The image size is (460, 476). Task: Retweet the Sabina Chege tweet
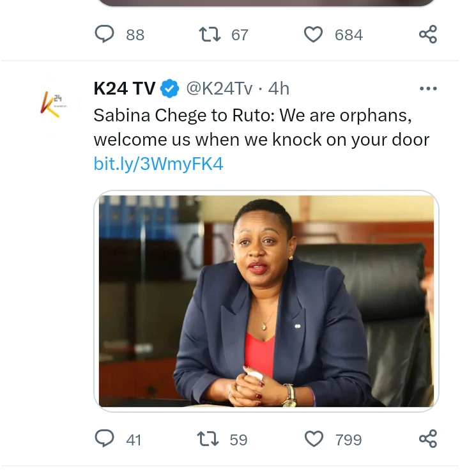(208, 439)
